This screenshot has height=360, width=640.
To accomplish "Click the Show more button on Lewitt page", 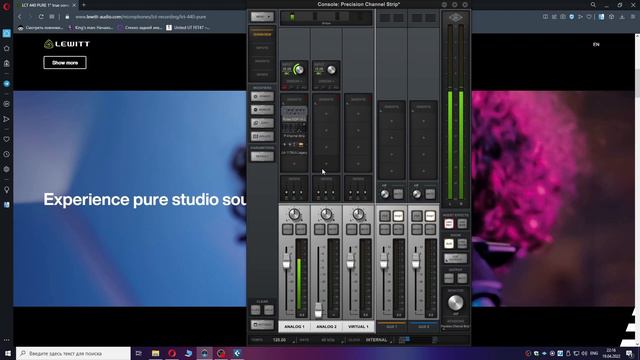I will click(65, 62).
